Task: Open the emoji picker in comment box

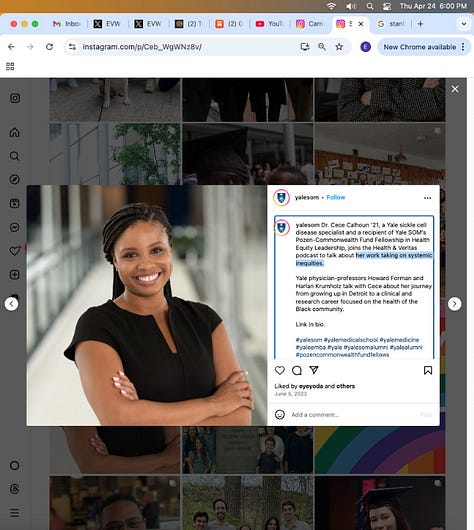Action: (x=280, y=414)
